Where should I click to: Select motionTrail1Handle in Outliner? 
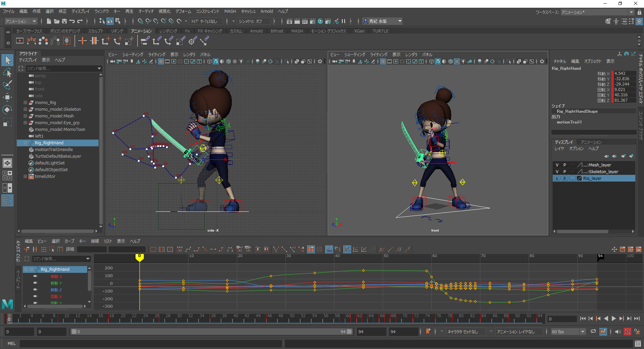[54, 149]
